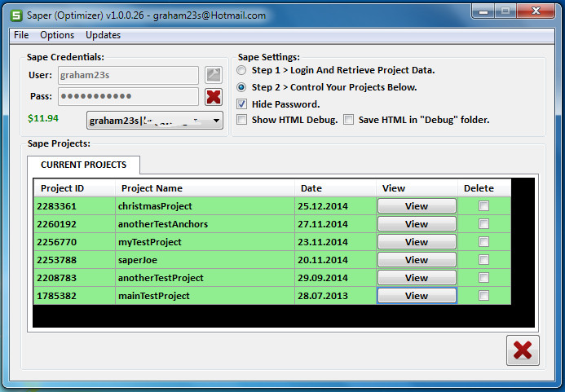This screenshot has width=565, height=392.
Task: Click View button for christmasProject
Action: [x=417, y=206]
